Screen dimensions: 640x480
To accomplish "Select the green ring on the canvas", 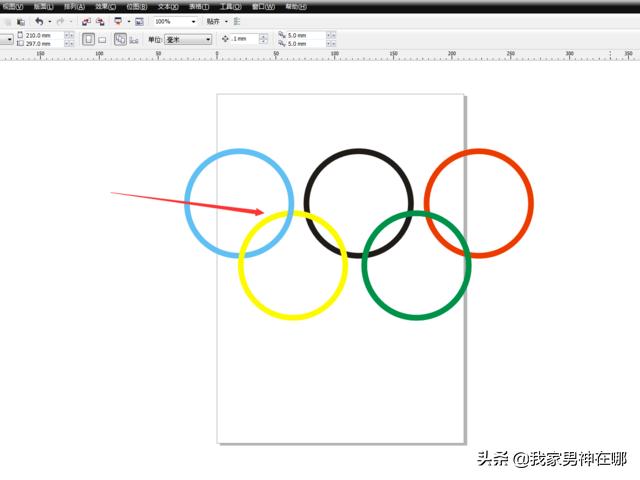I will (416, 317).
